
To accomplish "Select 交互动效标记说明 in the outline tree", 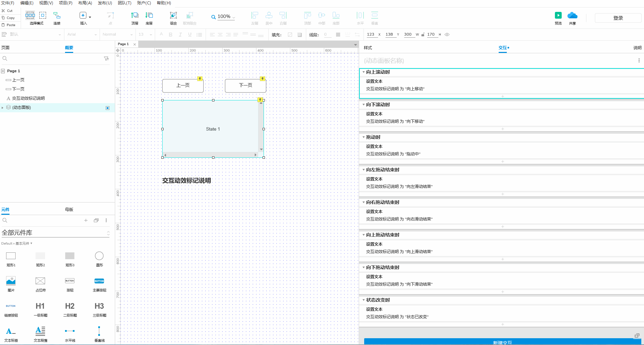I will (28, 98).
